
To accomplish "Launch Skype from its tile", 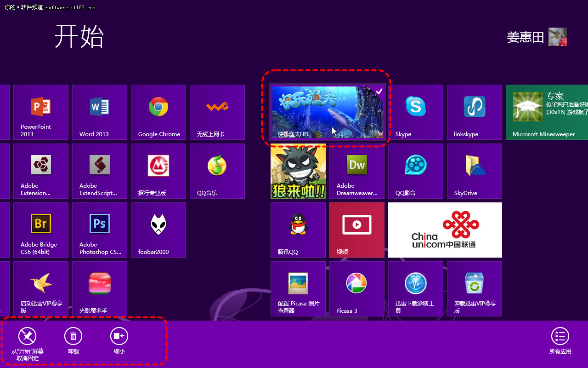I will click(x=415, y=112).
